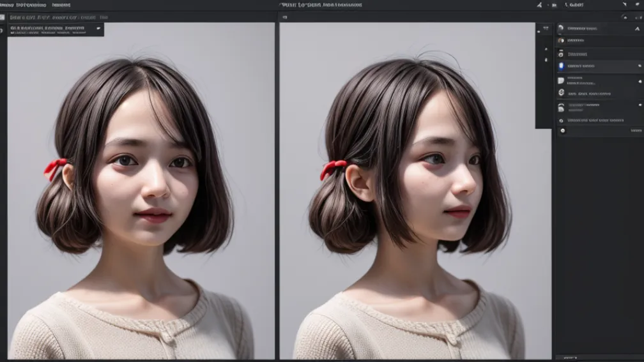Click the blue icon in the highlighted panel row
This screenshot has width=644, height=362.
562,66
